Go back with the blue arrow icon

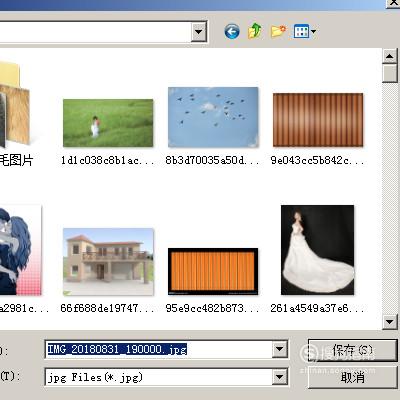tap(232, 32)
